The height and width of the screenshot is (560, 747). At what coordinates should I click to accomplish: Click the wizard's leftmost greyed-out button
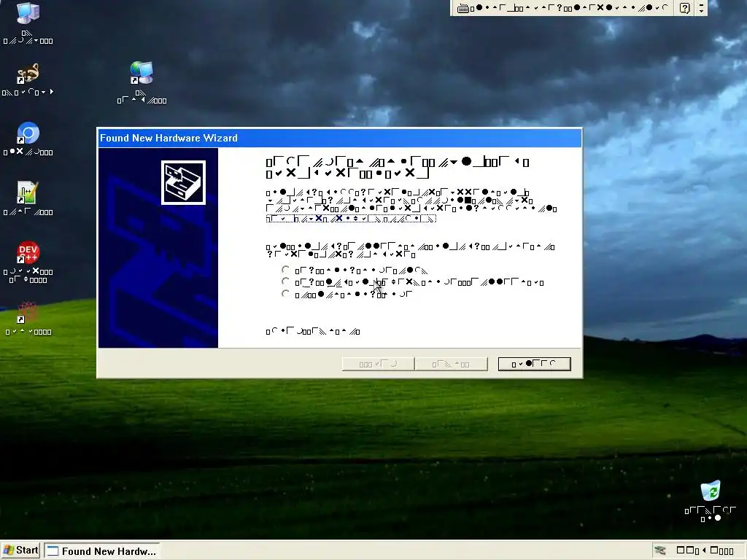tap(378, 365)
